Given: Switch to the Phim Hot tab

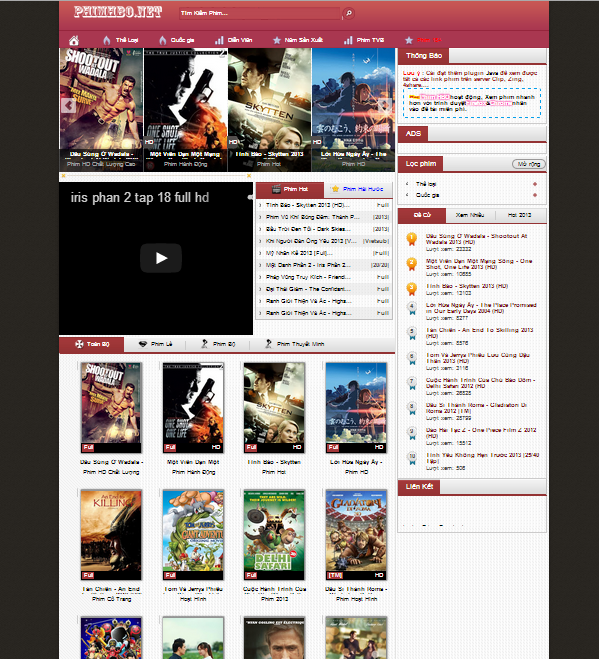Looking at the screenshot, I should (290, 190).
